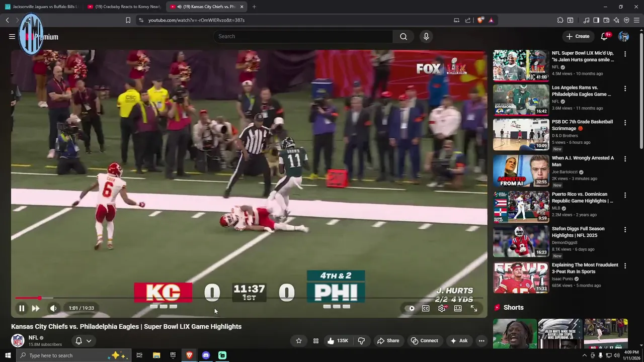Focus the YouTube search field
Viewport: 644px width, 362px height.
pyautogui.click(x=303, y=36)
